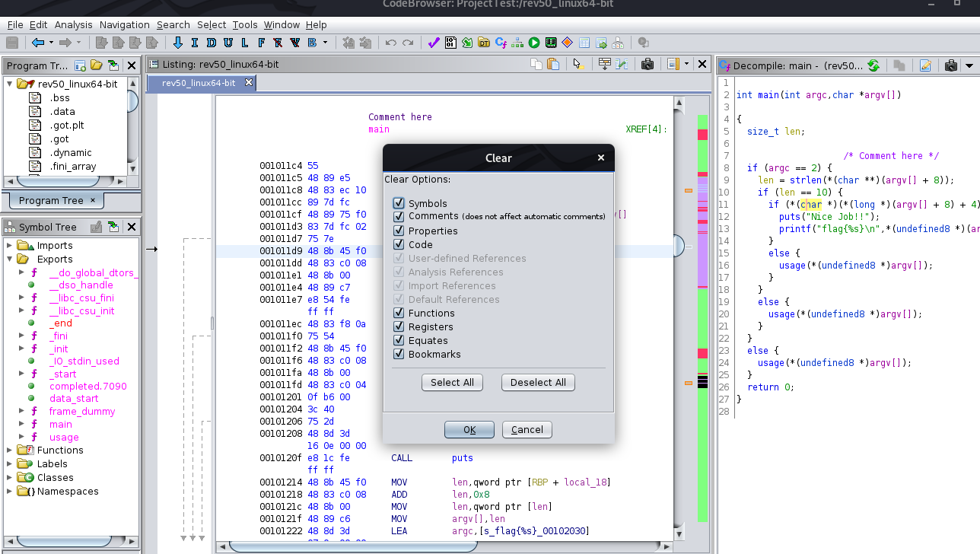Click Cancel in the Clear dialog
980x554 pixels.
527,430
